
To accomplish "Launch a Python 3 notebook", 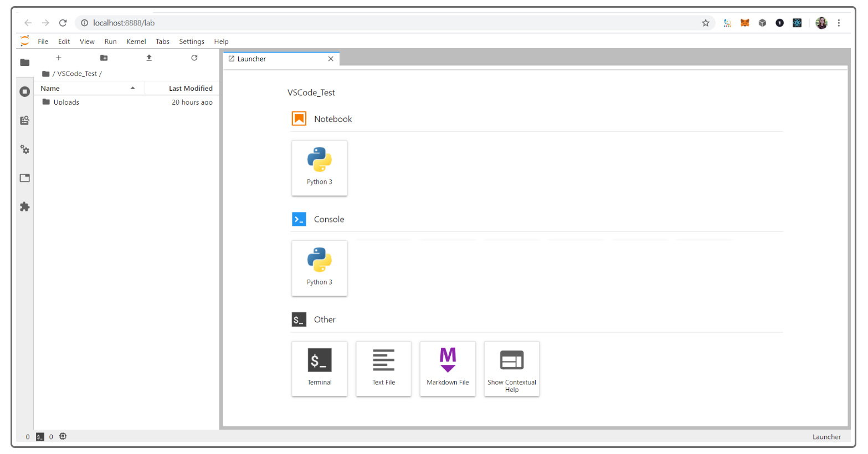I will (320, 168).
